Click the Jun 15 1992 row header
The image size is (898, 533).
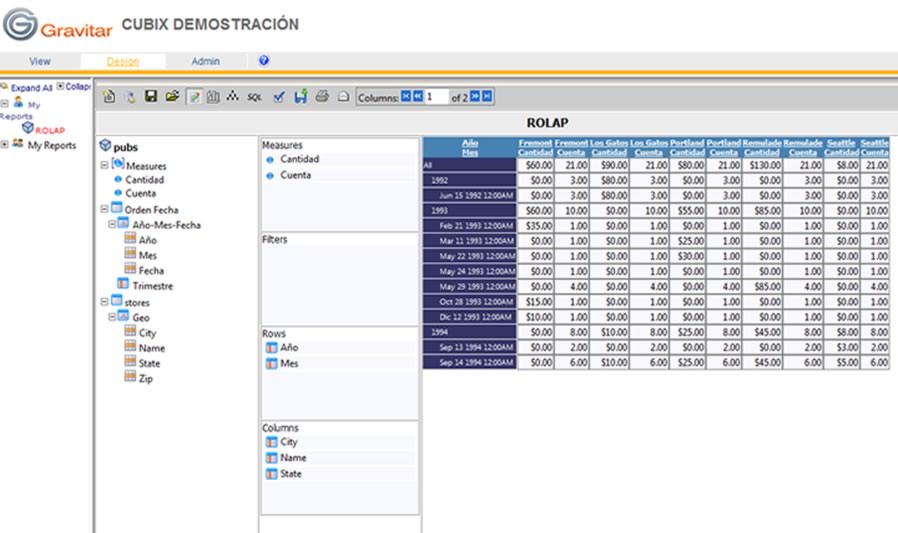pos(470,196)
